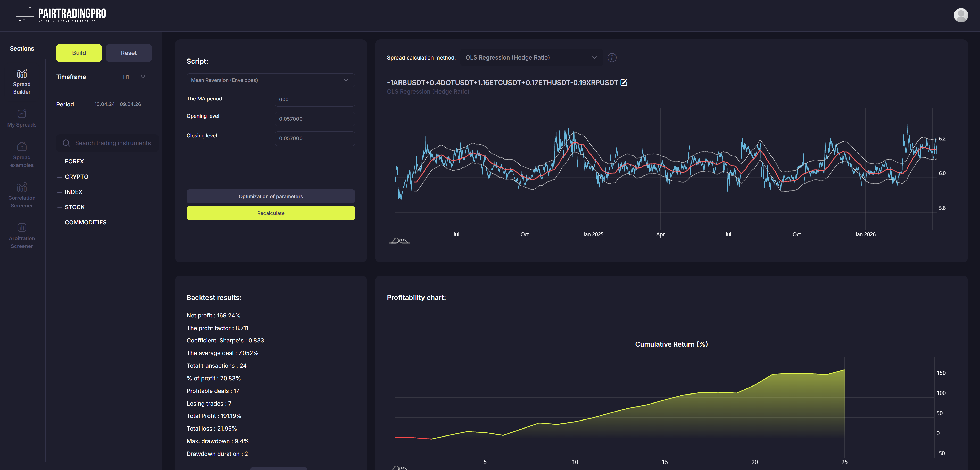Click the spread method info icon
Screen dimensions: 980x470
(612, 57)
